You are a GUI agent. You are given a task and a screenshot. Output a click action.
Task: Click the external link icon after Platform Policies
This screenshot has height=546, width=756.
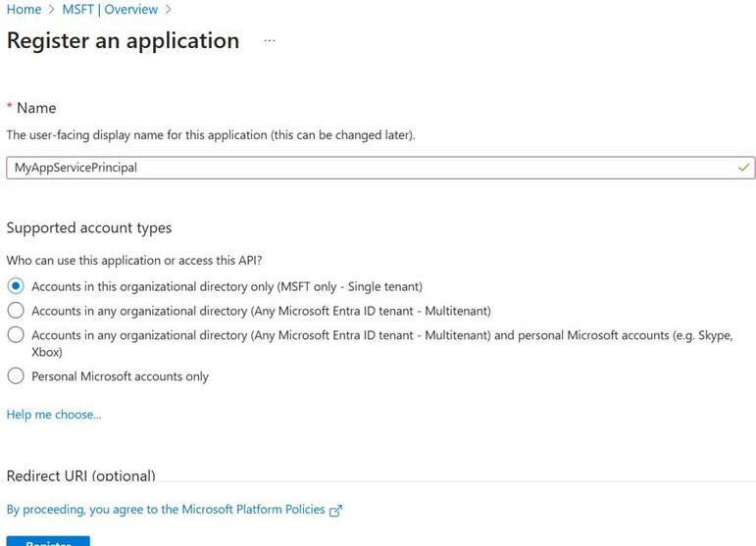[x=336, y=511]
